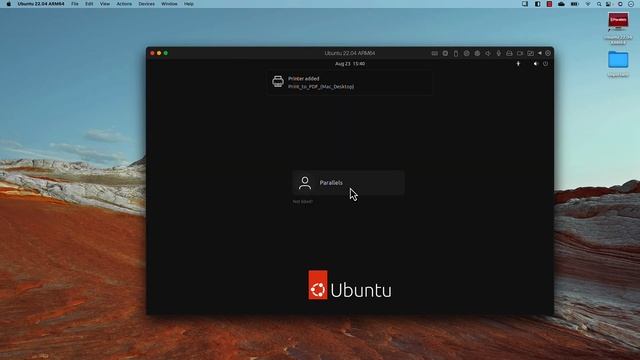Click the network globe icon in Parallels title bar
640x360 pixels.
477,53
